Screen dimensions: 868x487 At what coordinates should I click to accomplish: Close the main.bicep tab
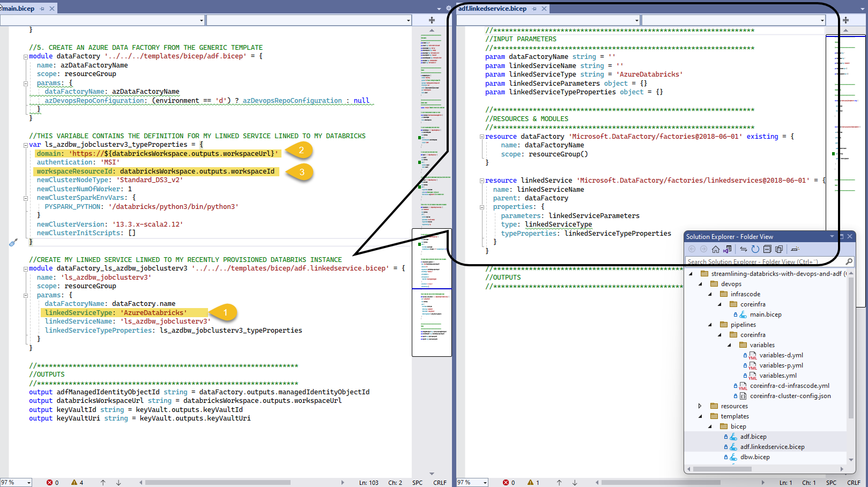[52, 9]
